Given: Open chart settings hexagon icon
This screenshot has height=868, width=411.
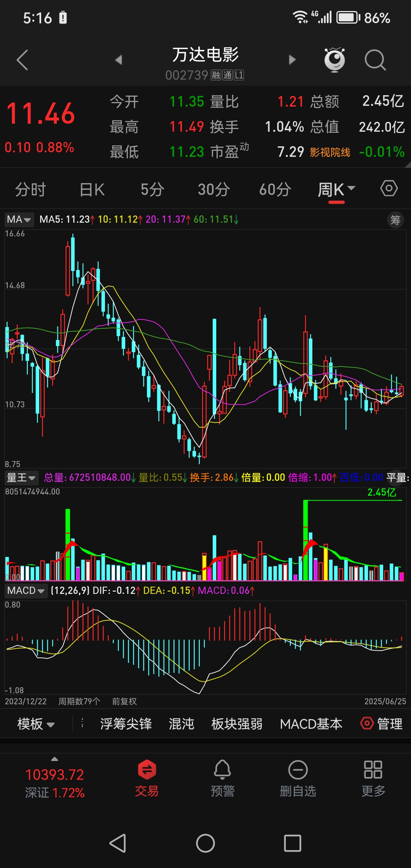Looking at the screenshot, I should (389, 188).
